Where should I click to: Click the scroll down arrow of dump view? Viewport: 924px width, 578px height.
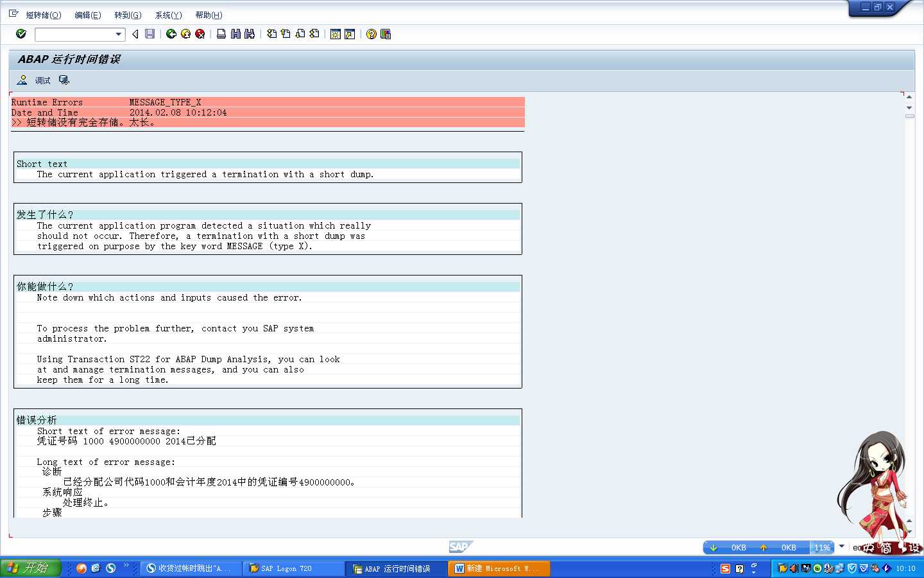click(909, 532)
